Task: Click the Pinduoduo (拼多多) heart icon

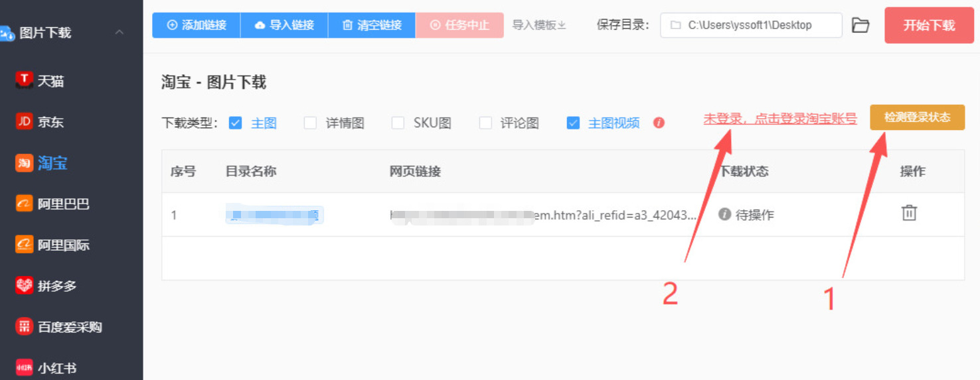Action: pos(24,286)
